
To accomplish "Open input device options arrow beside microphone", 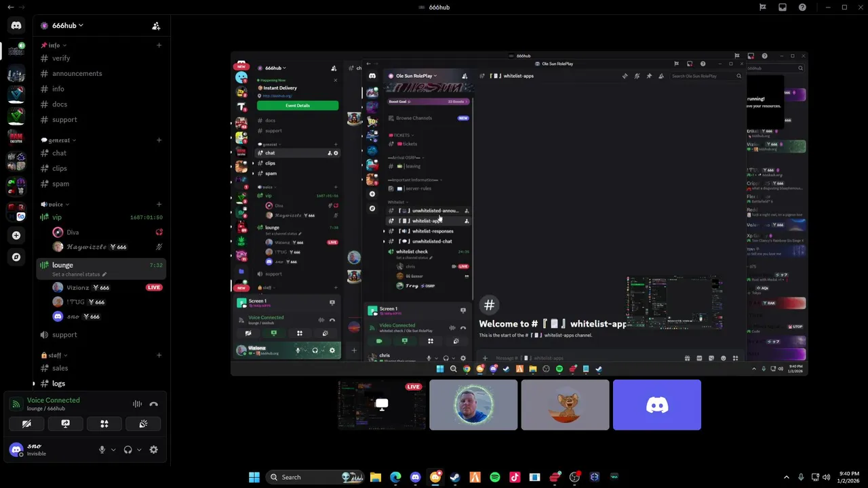I will (x=113, y=449).
